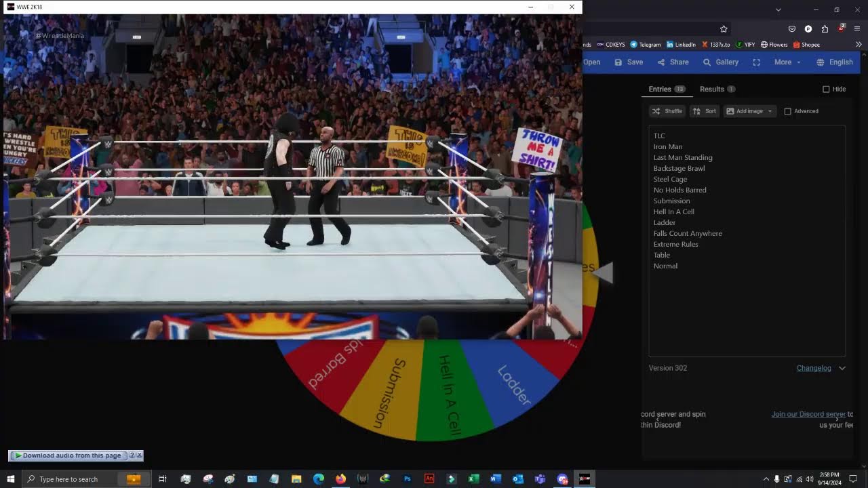Viewport: 868px width, 488px height.
Task: Open the Shopee bookmark
Action: 806,45
